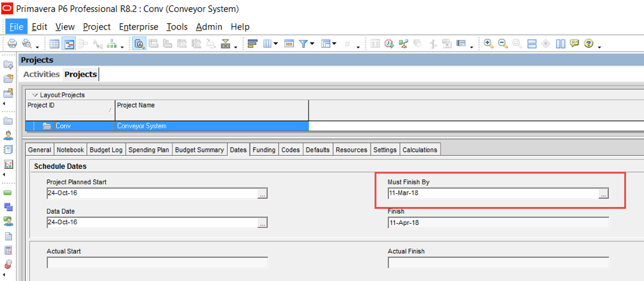Viewport: 644px width, 281px height.
Task: Open Resources person icon in left sidebar
Action: tap(8, 135)
